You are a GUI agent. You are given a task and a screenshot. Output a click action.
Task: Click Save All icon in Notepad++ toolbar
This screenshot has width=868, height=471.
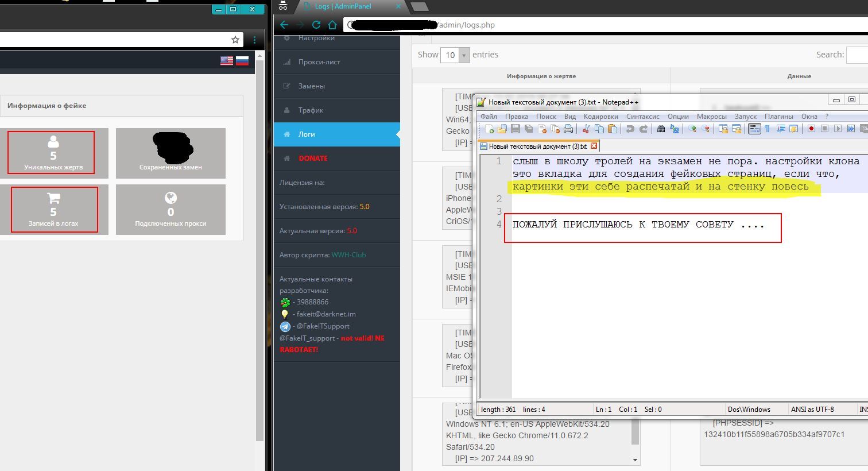pyautogui.click(x=528, y=129)
